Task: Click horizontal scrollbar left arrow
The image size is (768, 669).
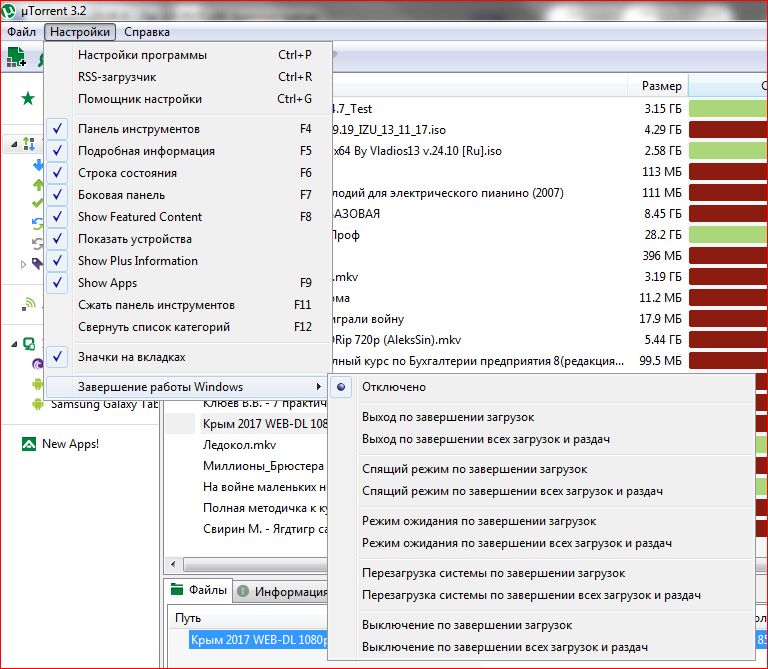Action: (x=173, y=564)
